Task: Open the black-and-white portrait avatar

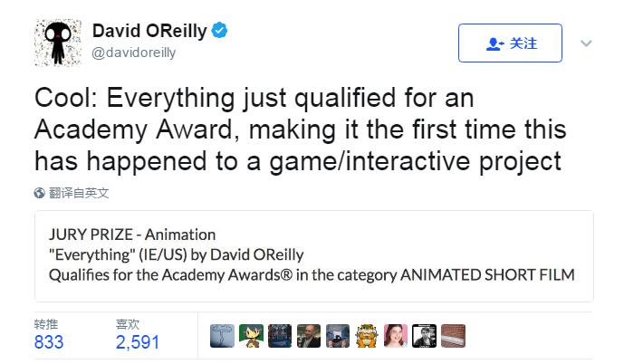Action: click(424, 336)
